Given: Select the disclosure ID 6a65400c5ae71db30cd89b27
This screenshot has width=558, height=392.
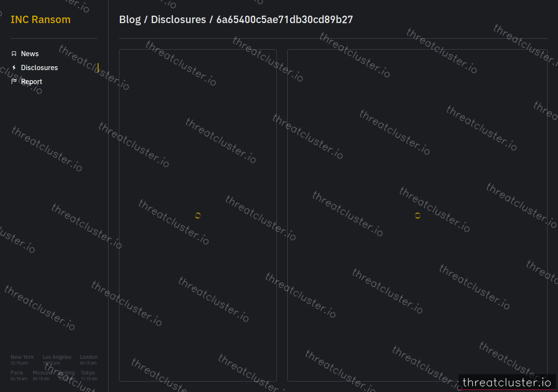Looking at the screenshot, I should point(285,20).
